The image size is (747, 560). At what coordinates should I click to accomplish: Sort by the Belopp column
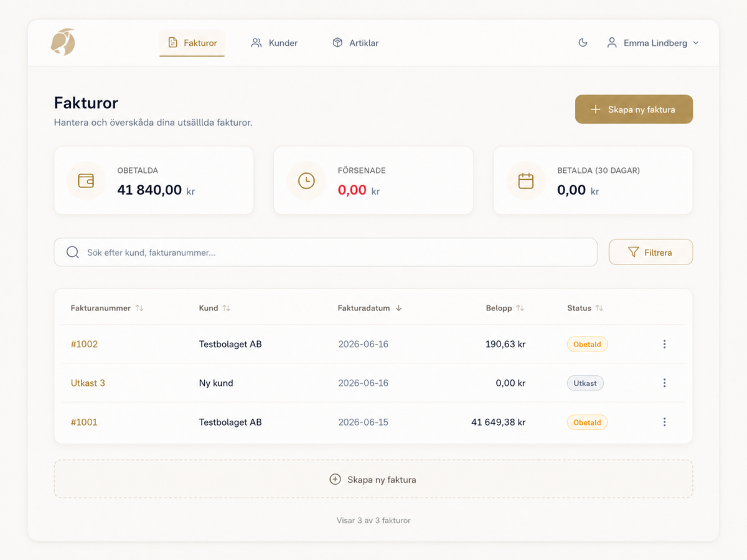point(505,308)
